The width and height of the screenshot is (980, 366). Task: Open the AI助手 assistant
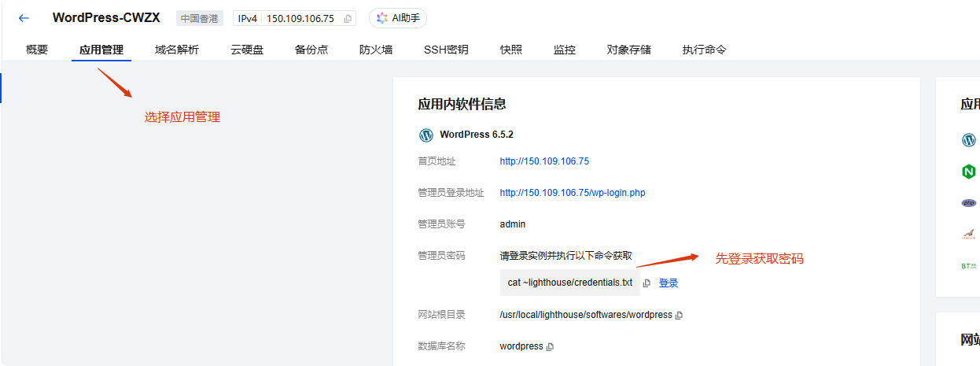point(398,18)
